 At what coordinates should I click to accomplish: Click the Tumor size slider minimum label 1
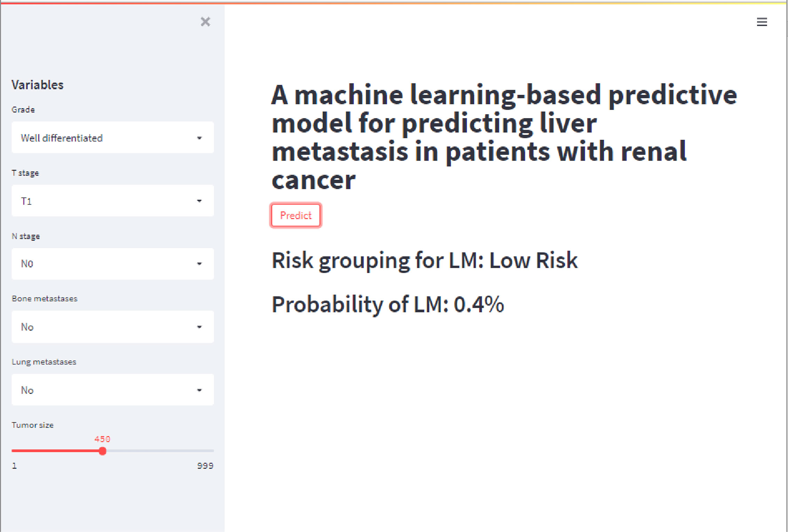tap(14, 466)
